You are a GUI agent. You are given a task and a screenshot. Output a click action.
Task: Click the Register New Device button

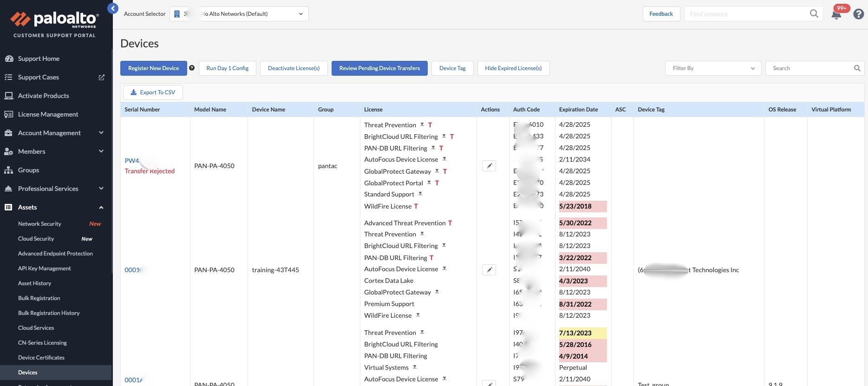pyautogui.click(x=153, y=68)
